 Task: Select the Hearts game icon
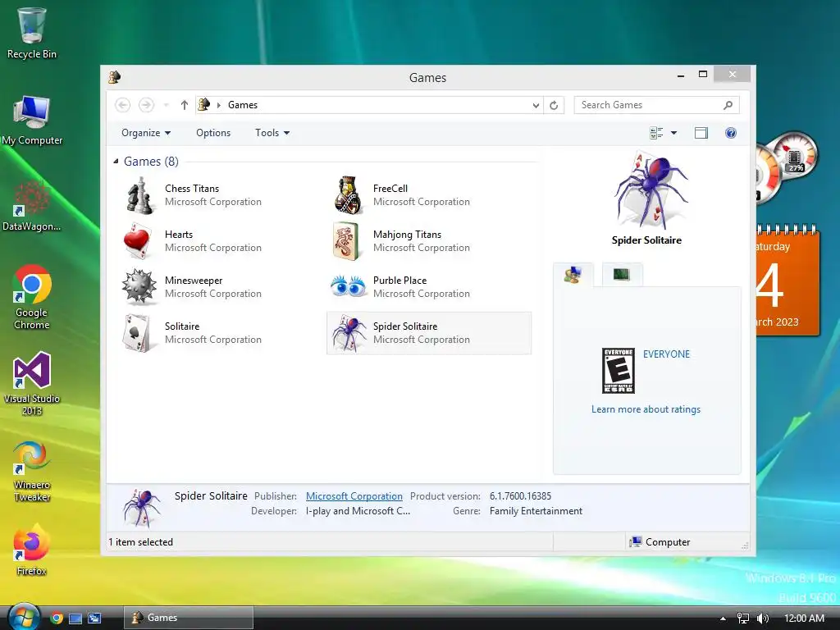pyautogui.click(x=137, y=241)
